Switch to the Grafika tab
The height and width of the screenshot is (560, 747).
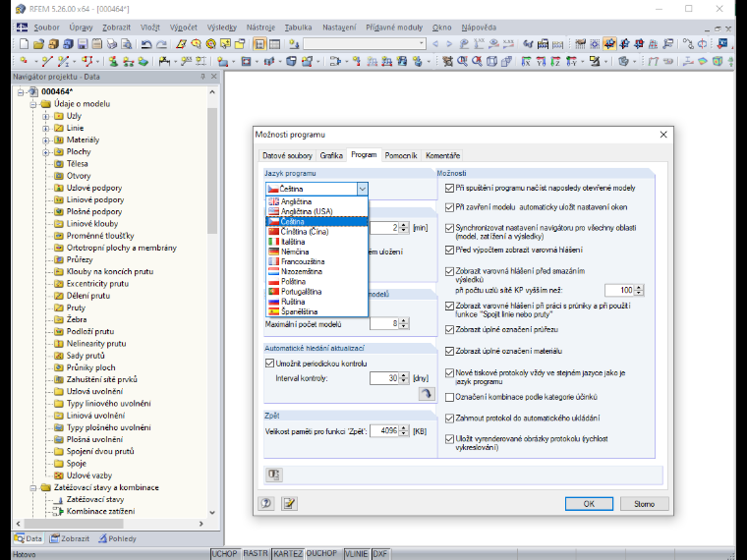tap(331, 155)
